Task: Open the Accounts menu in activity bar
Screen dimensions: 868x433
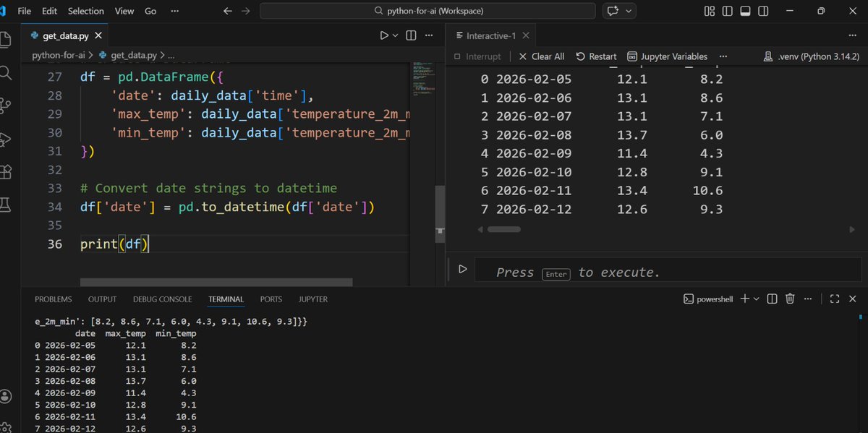Action: tap(6, 396)
